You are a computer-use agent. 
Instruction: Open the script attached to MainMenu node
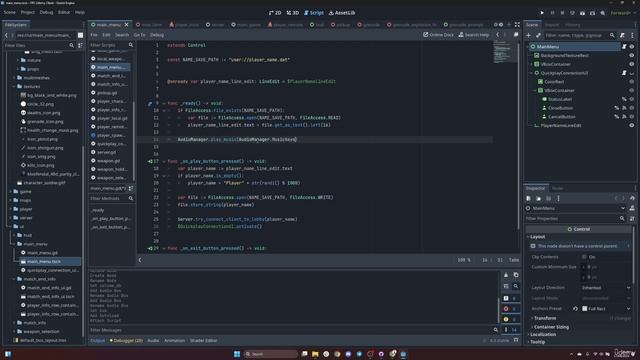pos(624,47)
